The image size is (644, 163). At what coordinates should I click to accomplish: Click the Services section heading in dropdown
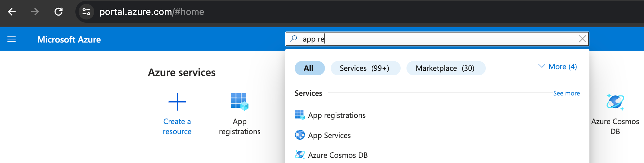(308, 93)
